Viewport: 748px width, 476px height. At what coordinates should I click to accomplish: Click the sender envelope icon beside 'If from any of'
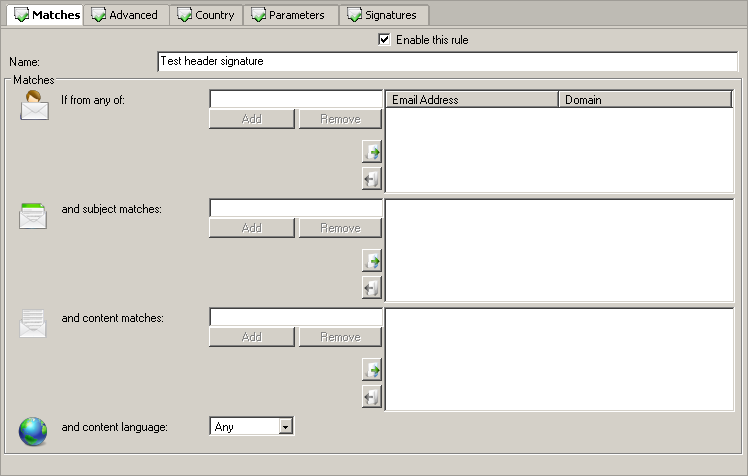(x=34, y=106)
